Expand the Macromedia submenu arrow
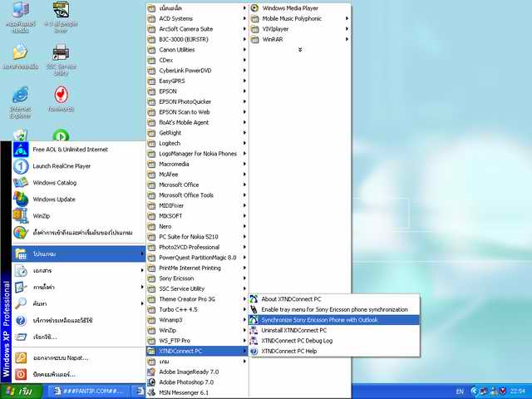The height and width of the screenshot is (399, 532). click(x=244, y=165)
